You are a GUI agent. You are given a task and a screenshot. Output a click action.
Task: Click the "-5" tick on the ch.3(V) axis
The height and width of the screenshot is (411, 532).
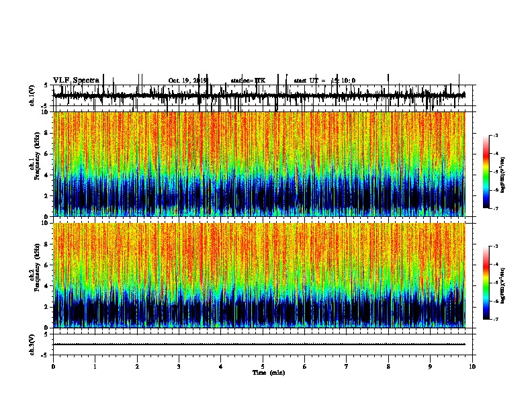(x=46, y=355)
